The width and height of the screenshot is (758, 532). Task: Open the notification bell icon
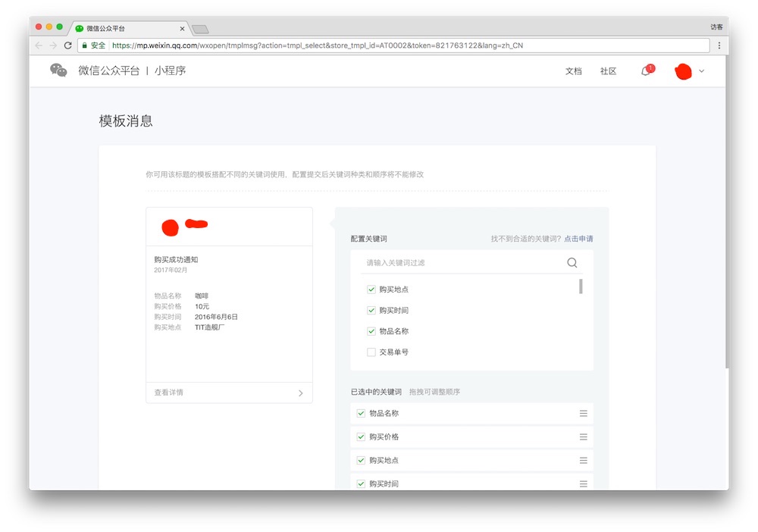[646, 71]
